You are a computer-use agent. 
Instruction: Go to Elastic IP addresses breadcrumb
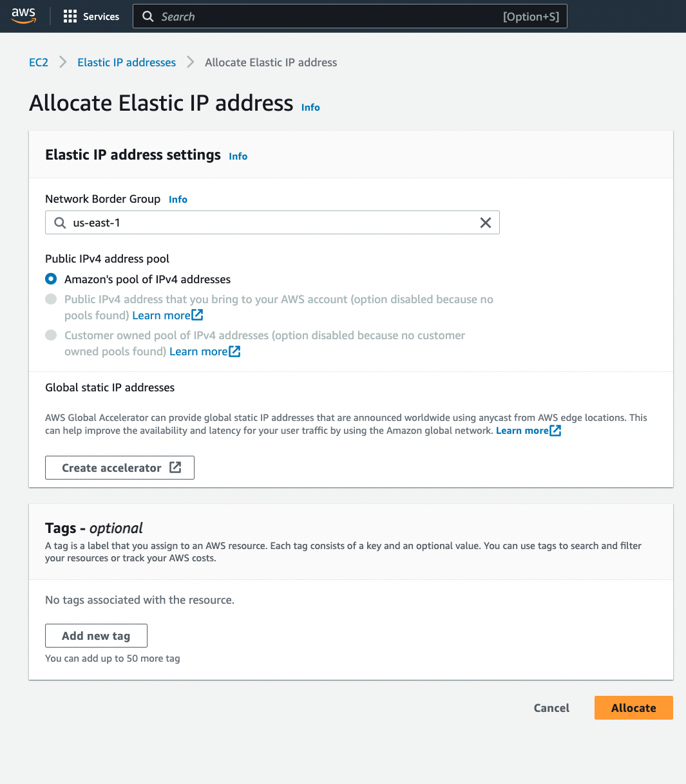[x=127, y=62]
